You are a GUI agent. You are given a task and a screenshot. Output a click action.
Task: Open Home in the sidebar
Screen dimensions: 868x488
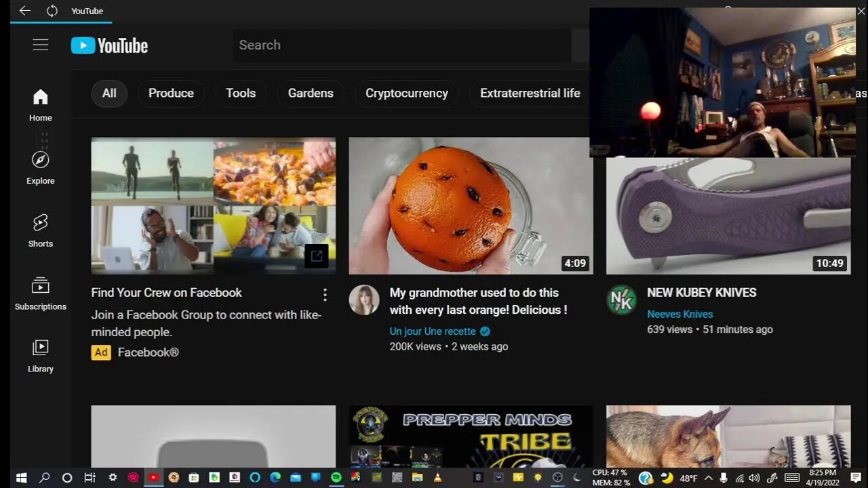[x=41, y=105]
